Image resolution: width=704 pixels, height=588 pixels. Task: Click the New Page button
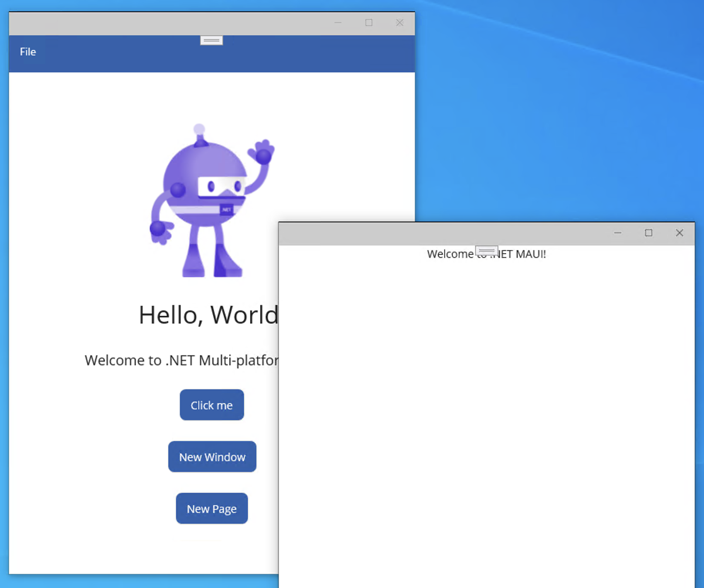[x=212, y=508]
